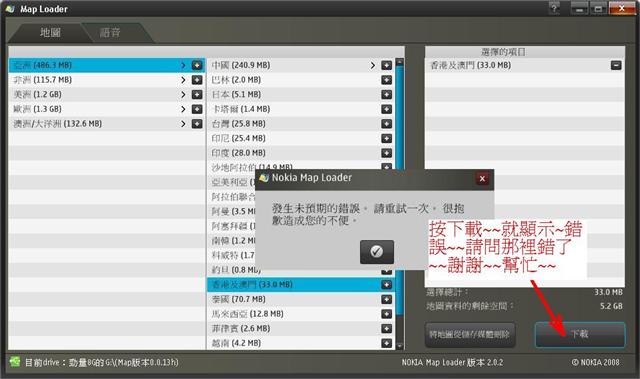Select the 澳洲/大洋洲 (132.6 MB) row
The width and height of the screenshot is (640, 379).
pos(107,124)
